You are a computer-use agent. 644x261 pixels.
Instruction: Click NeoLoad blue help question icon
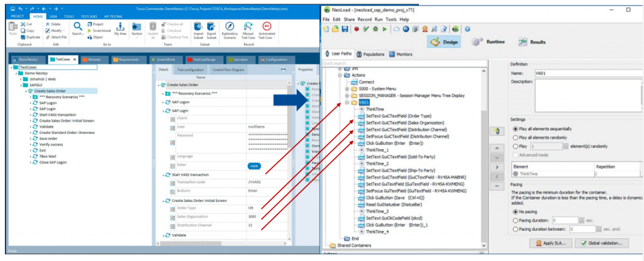coord(467,29)
